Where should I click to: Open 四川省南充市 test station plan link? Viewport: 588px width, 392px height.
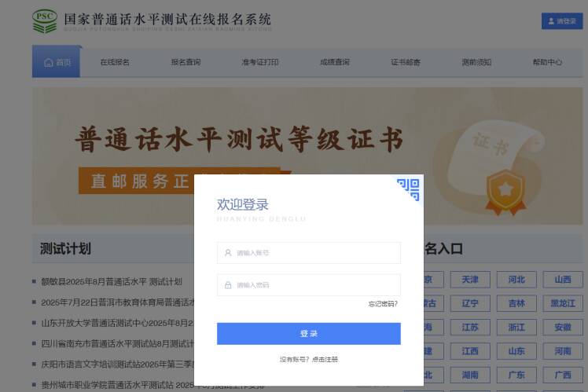click(117, 343)
